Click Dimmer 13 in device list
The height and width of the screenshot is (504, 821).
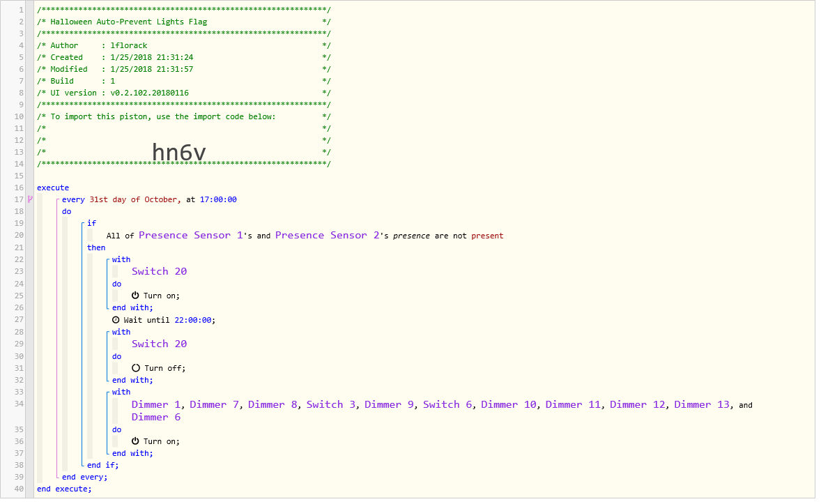pyautogui.click(x=702, y=406)
